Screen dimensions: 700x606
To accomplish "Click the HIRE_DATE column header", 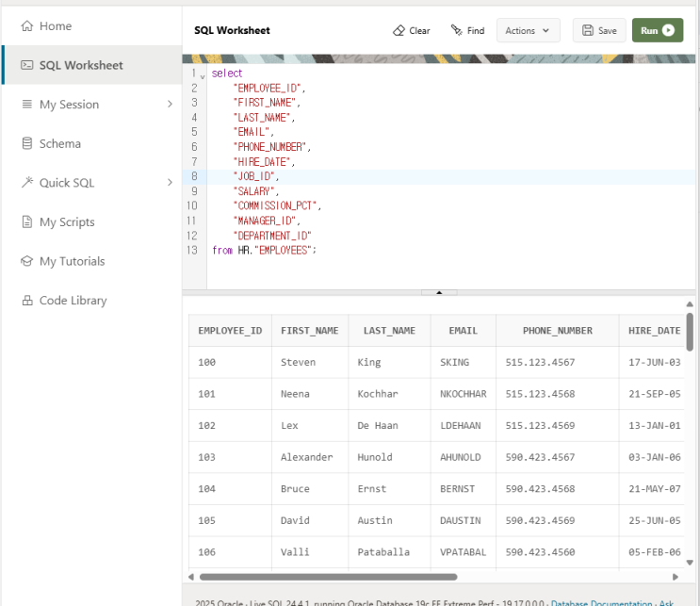I will [x=654, y=331].
